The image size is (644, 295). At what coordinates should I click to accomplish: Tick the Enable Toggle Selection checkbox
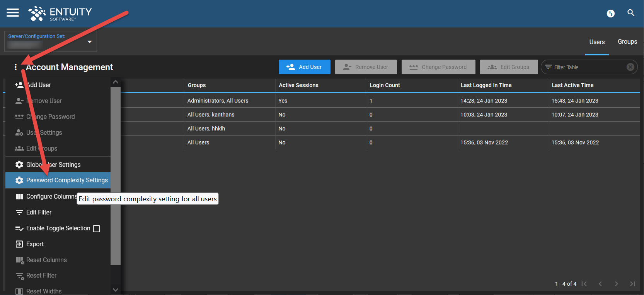[x=97, y=229]
